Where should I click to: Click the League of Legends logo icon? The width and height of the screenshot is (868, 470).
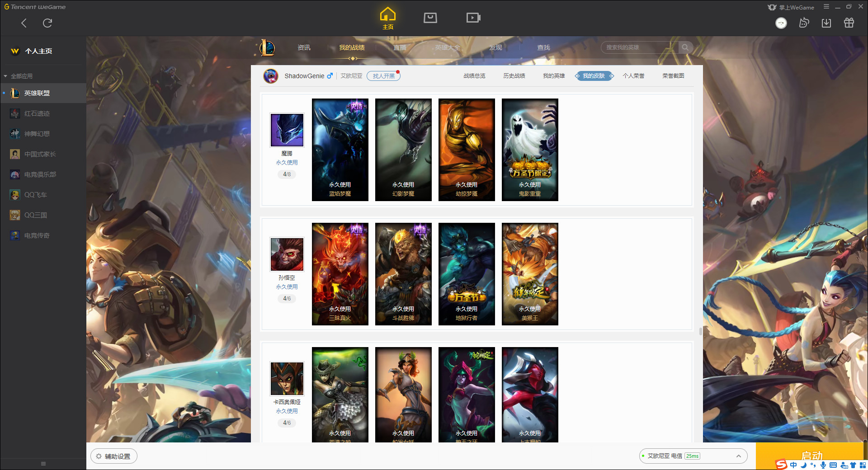point(267,47)
